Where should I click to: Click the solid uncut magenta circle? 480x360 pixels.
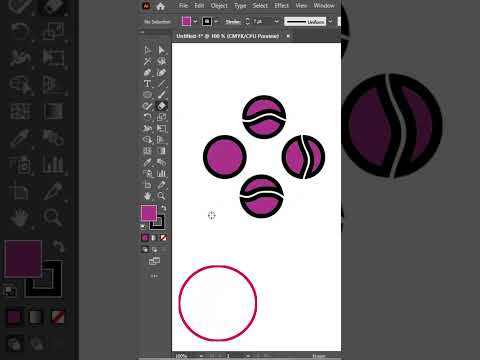pyautogui.click(x=225, y=157)
